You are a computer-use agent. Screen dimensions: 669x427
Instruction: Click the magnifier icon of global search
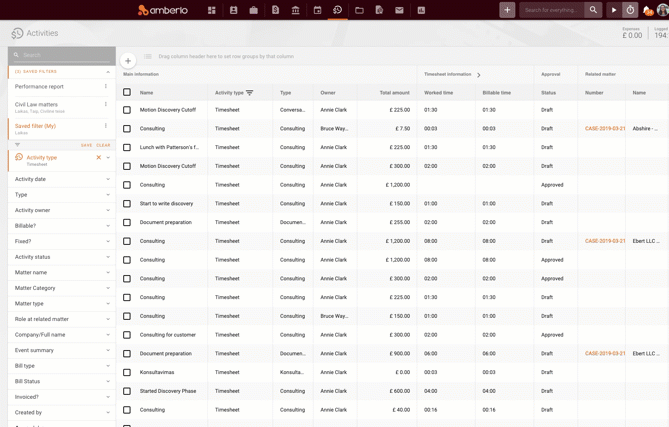[x=593, y=10]
